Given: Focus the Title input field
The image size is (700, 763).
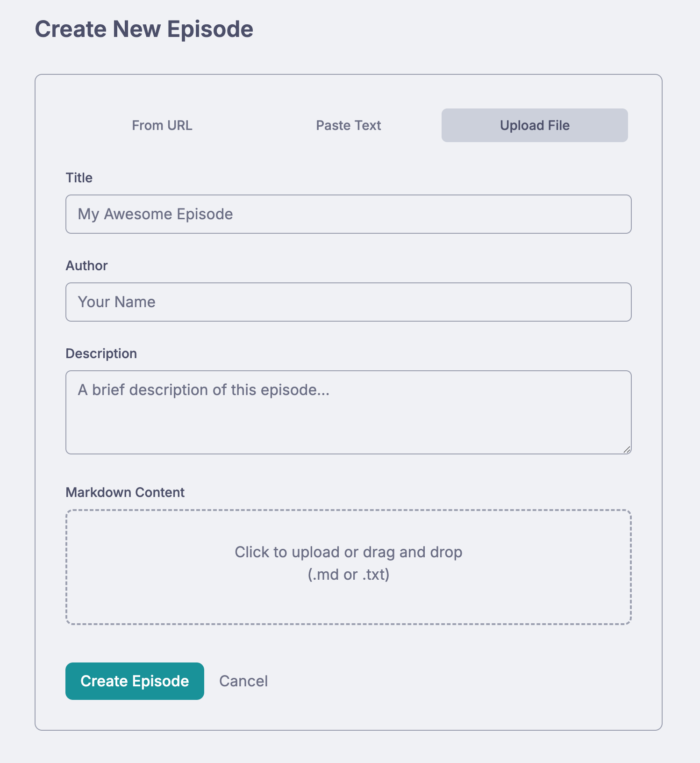Looking at the screenshot, I should 348,214.
